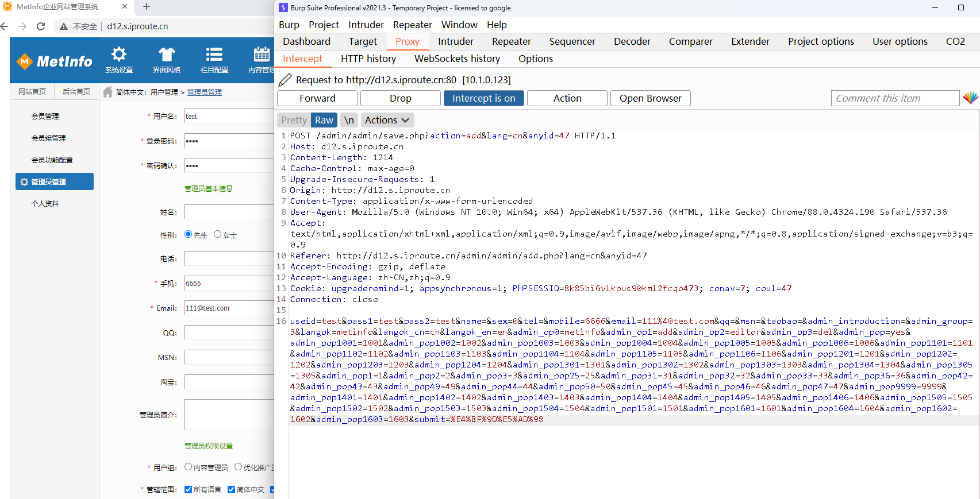
Task: Select the 内容管理员 user group radio
Action: click(188, 467)
